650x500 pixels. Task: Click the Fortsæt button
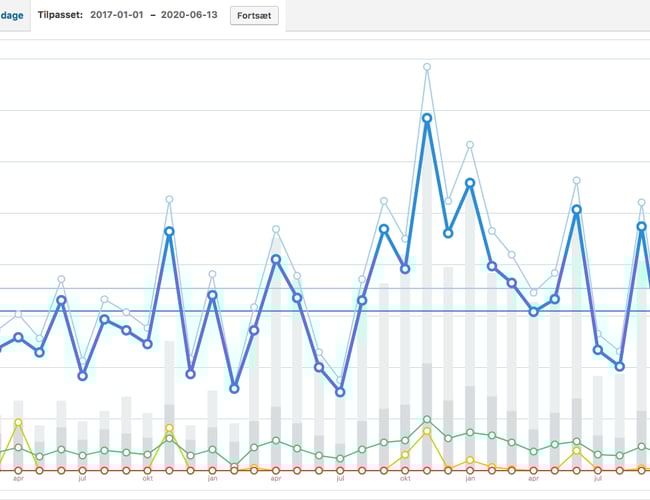point(255,16)
